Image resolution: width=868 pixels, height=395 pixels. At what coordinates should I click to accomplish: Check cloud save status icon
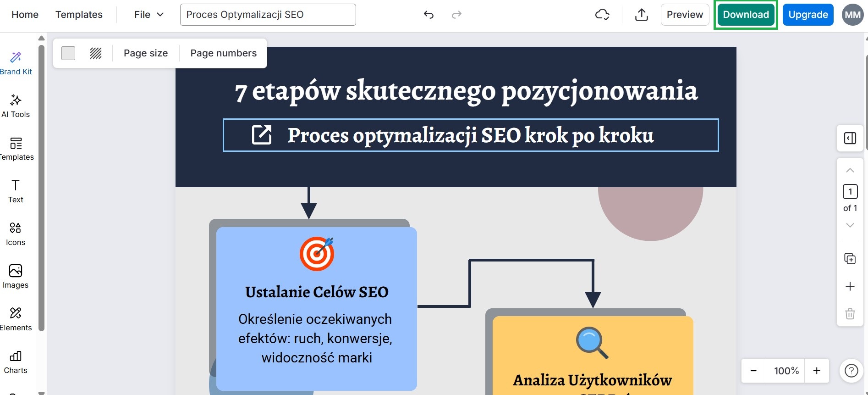point(602,15)
